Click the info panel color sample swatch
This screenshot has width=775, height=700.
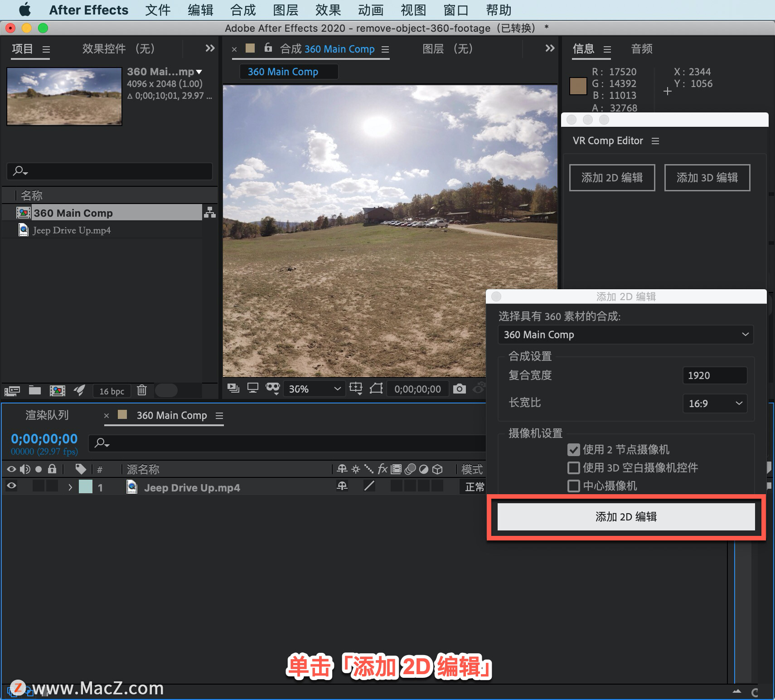[578, 86]
